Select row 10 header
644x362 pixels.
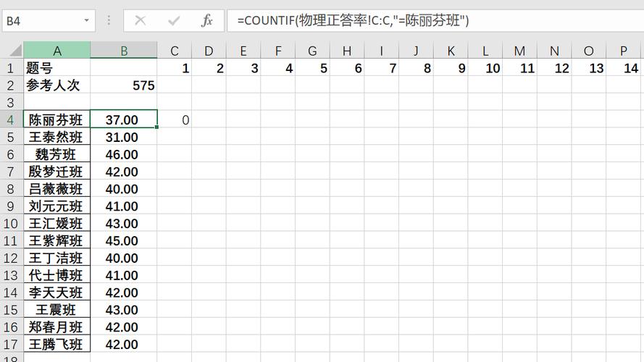(11, 223)
